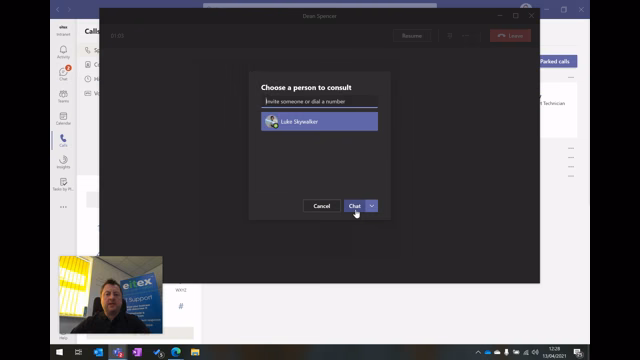Select Luke Skywalker to consult
This screenshot has height=360, width=640.
tap(319, 122)
